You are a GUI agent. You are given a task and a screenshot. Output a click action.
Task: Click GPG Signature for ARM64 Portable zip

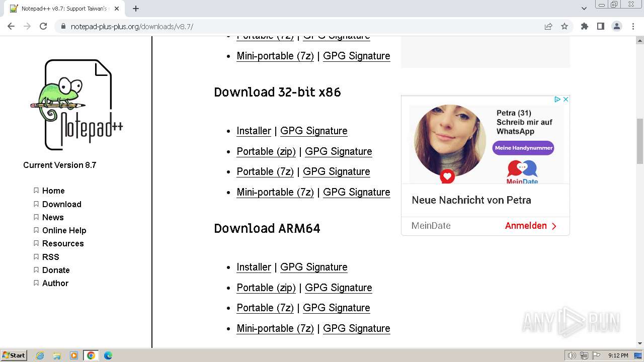(339, 288)
